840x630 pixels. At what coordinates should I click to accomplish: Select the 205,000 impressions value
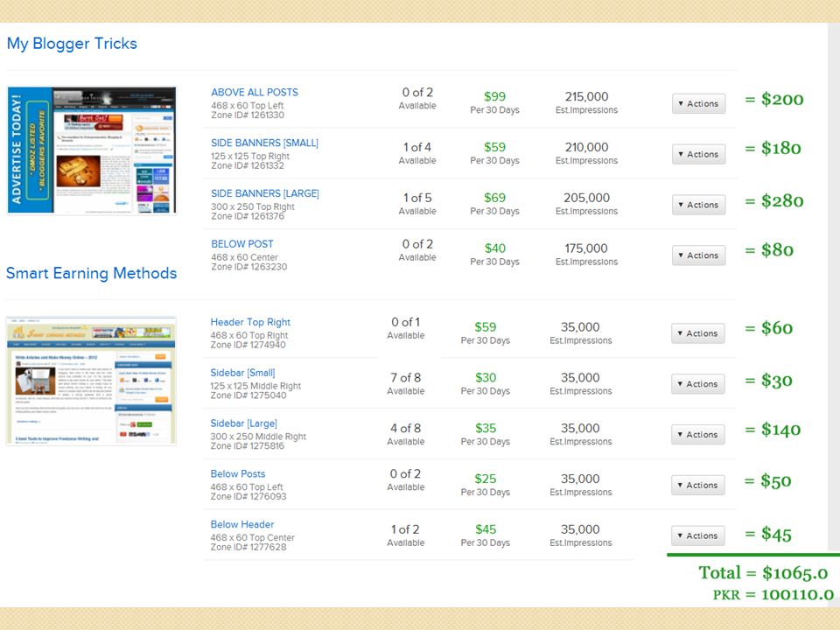point(586,198)
